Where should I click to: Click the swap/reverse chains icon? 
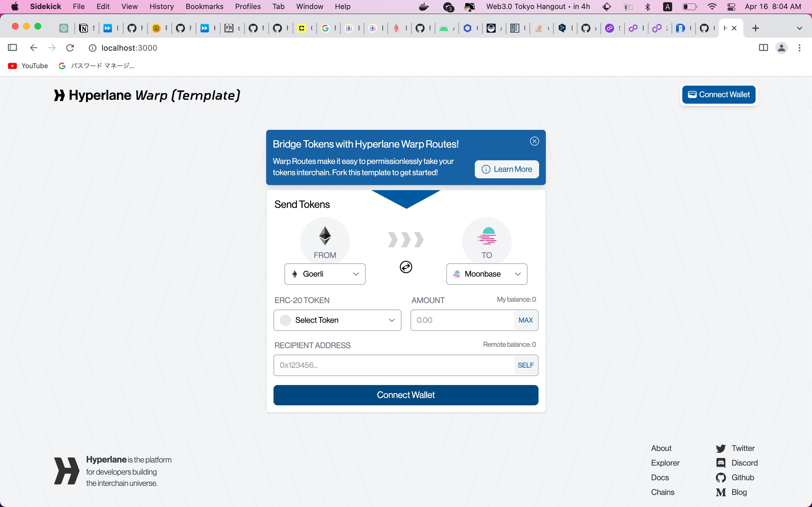point(405,267)
